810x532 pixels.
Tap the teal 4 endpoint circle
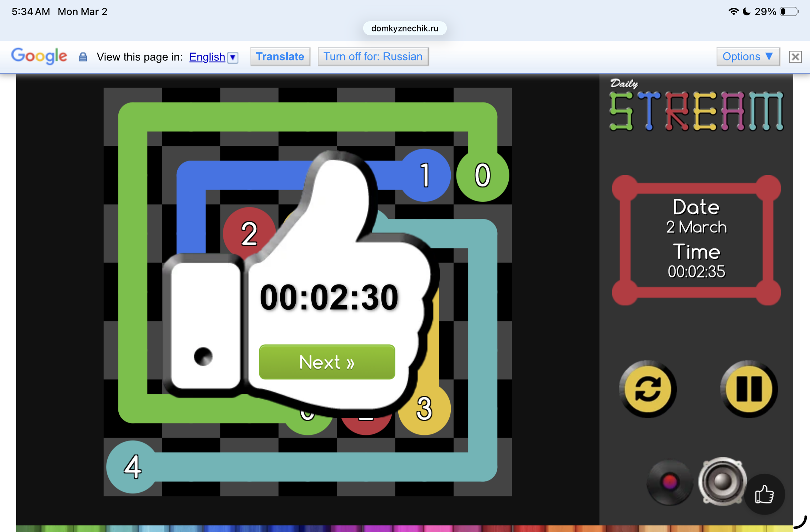pos(133,467)
